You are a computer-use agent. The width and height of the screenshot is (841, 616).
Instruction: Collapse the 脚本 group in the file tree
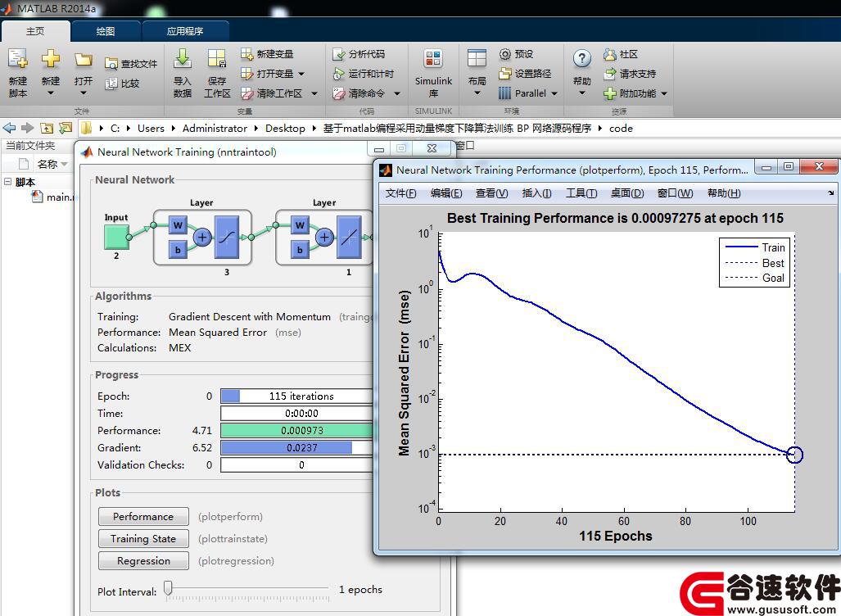click(x=7, y=181)
